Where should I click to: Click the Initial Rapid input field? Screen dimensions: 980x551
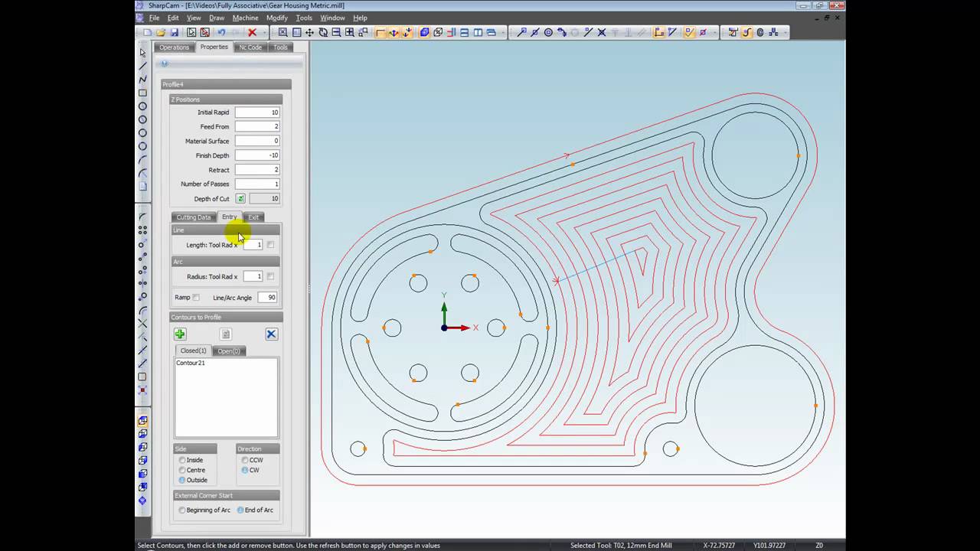[x=257, y=112]
